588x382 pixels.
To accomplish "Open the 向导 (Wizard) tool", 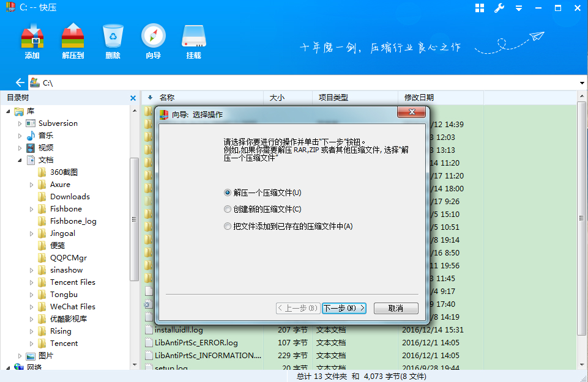I will [152, 40].
